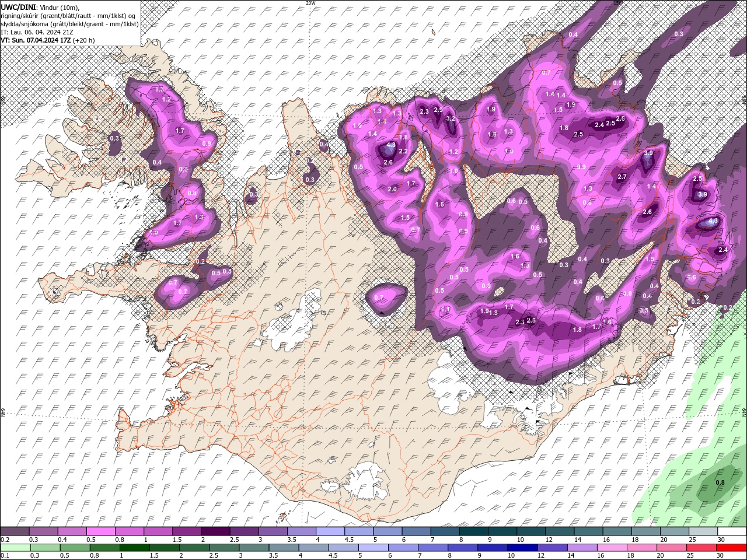Select the dark purple snow swatch between 2 and 2.5
747x560 pixels.
[215, 531]
